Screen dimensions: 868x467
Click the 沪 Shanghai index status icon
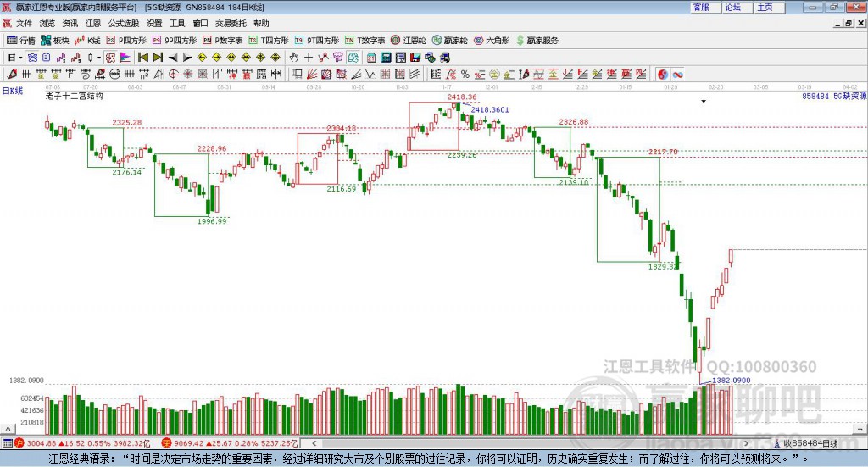click(19, 443)
